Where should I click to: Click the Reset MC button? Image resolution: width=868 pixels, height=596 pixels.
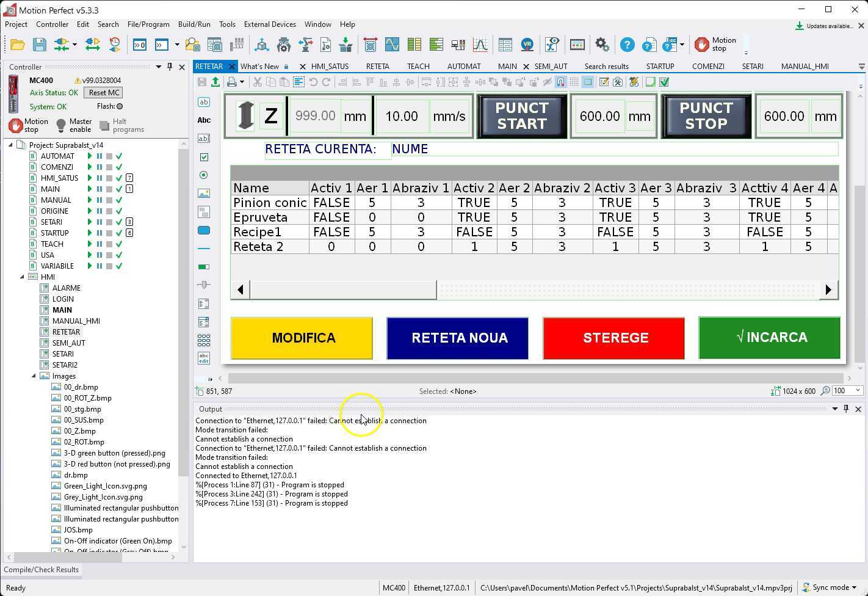click(104, 93)
